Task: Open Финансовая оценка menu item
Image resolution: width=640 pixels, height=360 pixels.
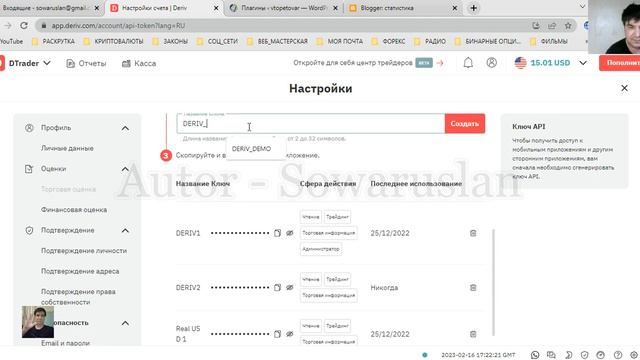Action: coord(74,210)
